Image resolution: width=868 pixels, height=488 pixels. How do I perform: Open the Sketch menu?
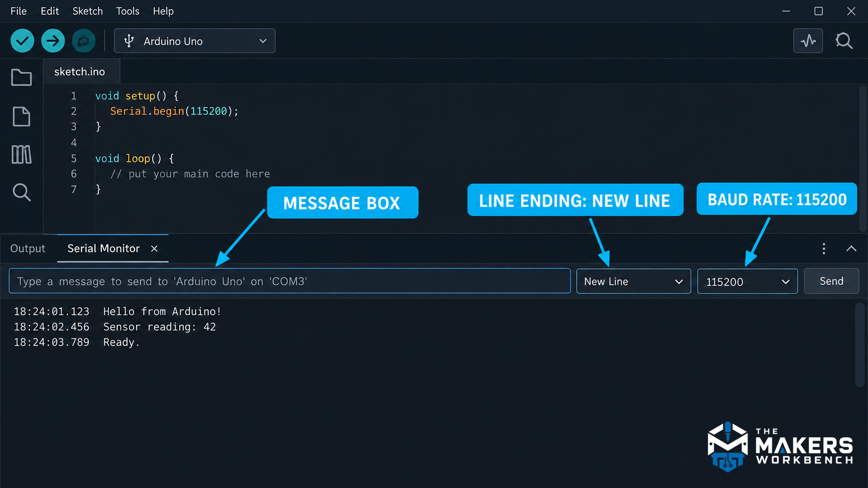[88, 11]
